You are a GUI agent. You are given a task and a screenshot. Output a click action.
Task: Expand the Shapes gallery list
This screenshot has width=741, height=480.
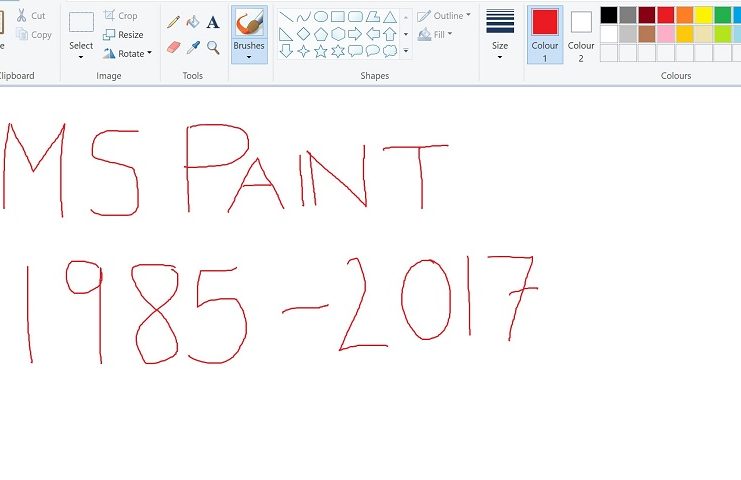[x=405, y=51]
